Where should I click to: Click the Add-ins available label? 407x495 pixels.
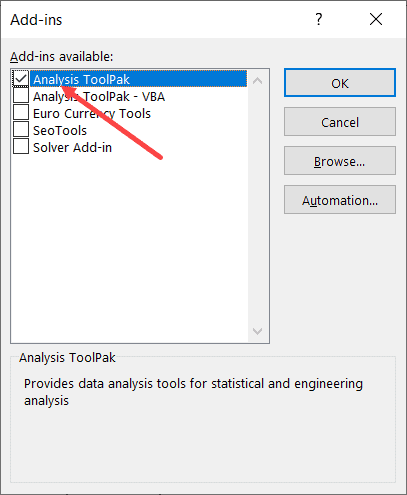pos(62,56)
